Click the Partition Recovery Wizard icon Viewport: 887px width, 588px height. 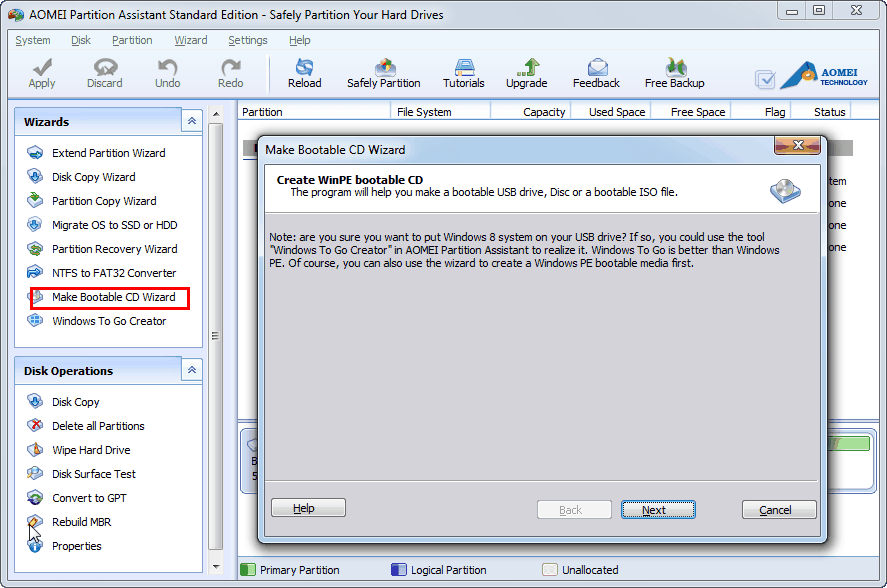tap(35, 248)
